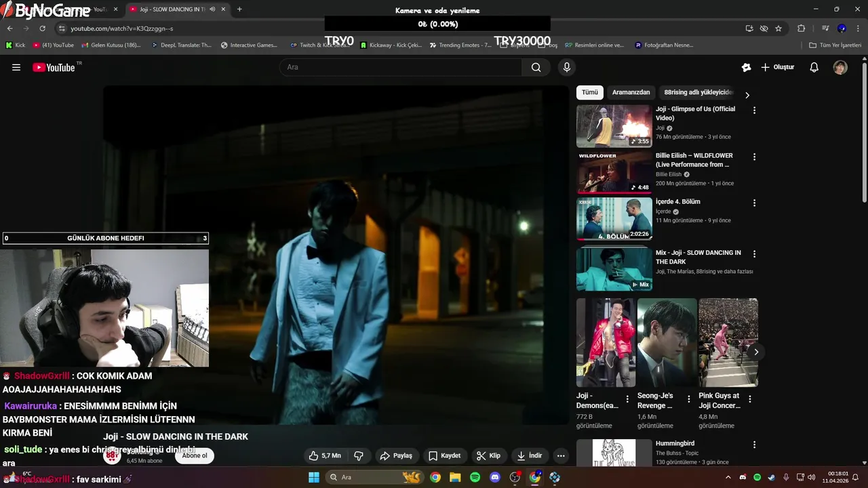Click the Paylaş share button
868x488 pixels.
coord(397,455)
